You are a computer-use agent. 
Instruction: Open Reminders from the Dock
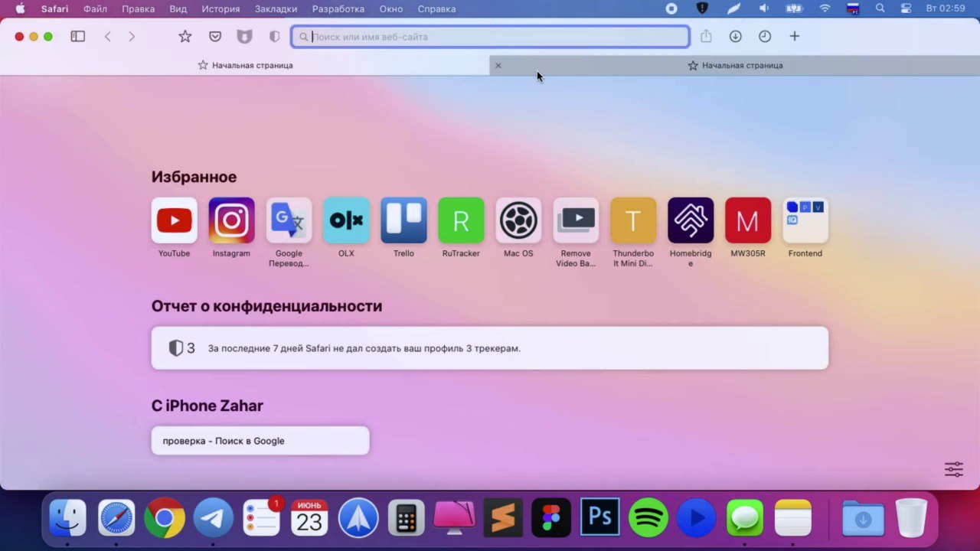pyautogui.click(x=261, y=519)
